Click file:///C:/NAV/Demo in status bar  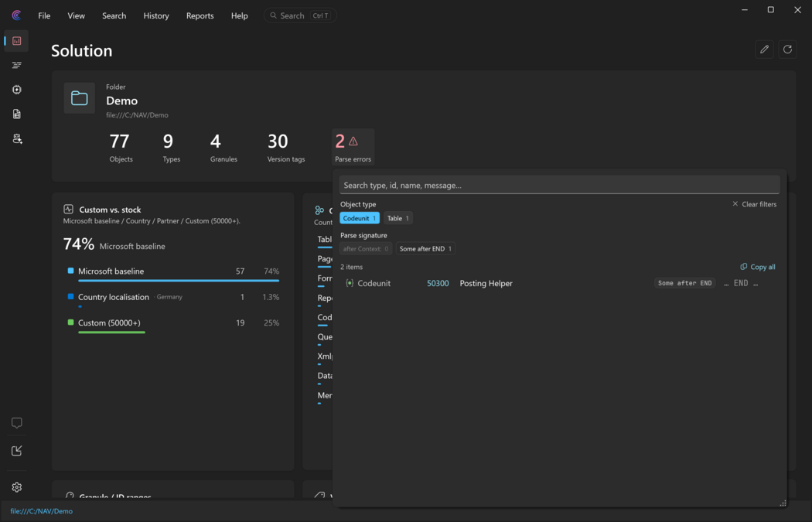pos(42,511)
